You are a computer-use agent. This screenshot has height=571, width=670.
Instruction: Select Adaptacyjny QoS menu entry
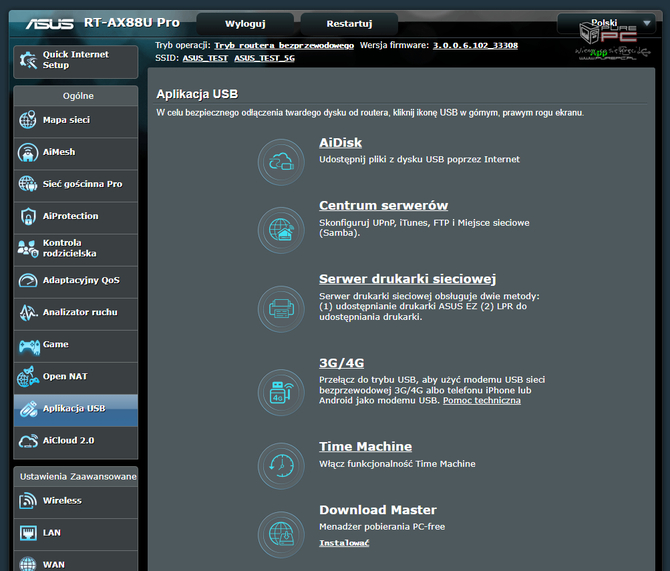tap(76, 281)
